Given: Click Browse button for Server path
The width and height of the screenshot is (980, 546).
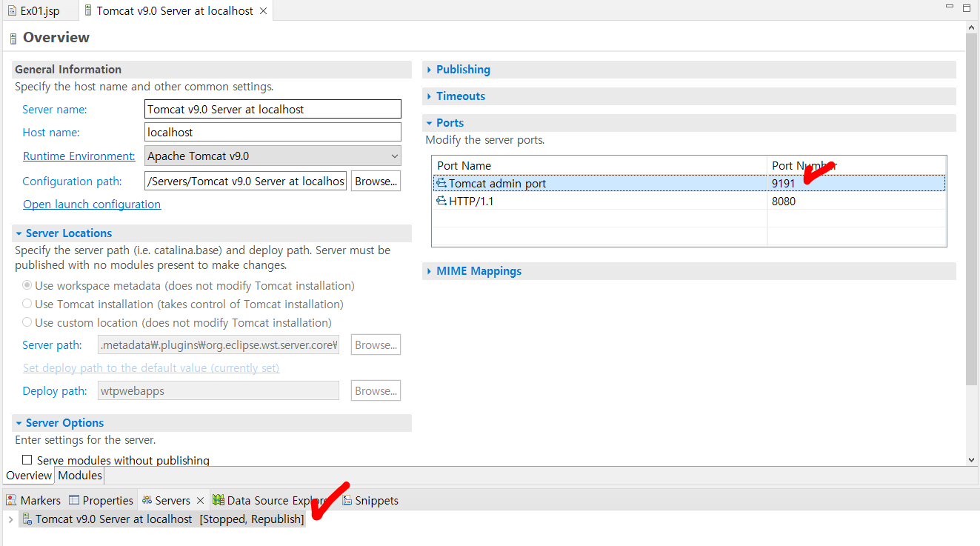Looking at the screenshot, I should click(376, 344).
